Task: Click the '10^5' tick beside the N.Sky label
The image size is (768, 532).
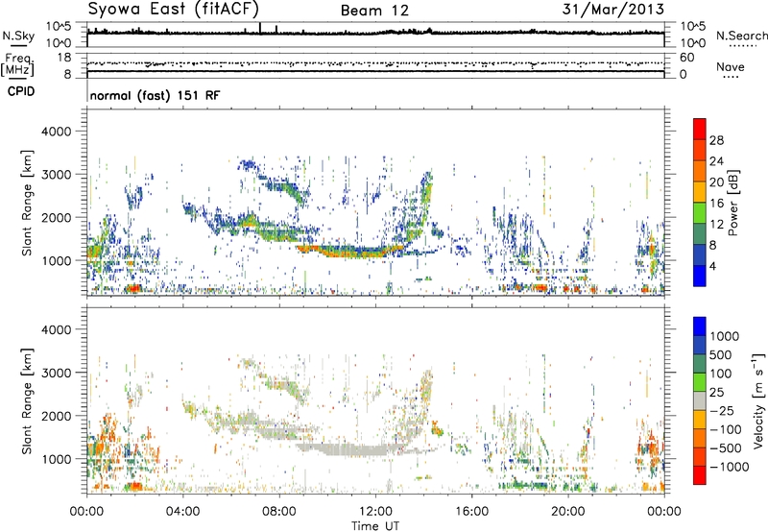Action: click(59, 26)
